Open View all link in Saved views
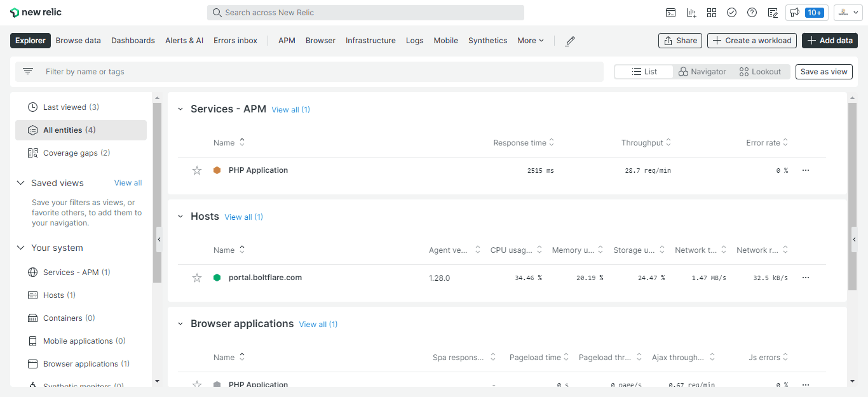Screen dimensions: 868x397 (128, 183)
